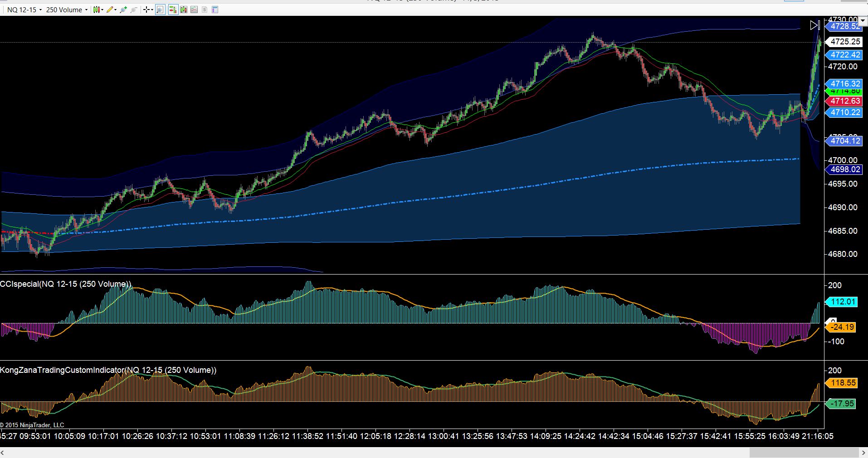Click the 21:16:05 time axis label

click(818, 436)
